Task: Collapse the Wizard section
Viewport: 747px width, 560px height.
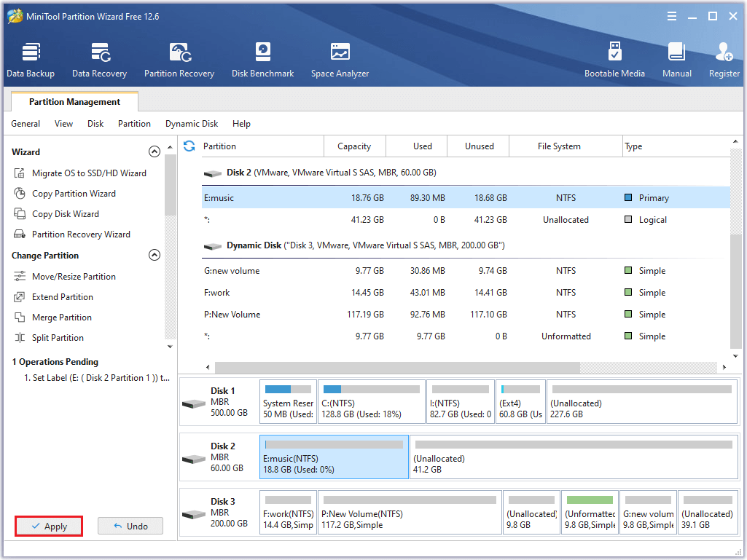Action: tap(155, 151)
